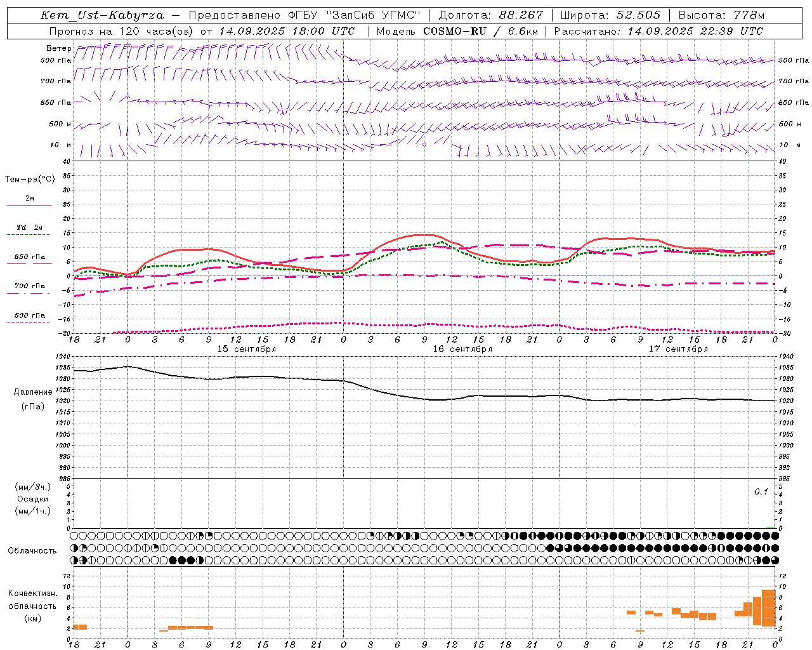812x650 pixels.
Task: Click the 16 сентября date label
Action: (462, 349)
